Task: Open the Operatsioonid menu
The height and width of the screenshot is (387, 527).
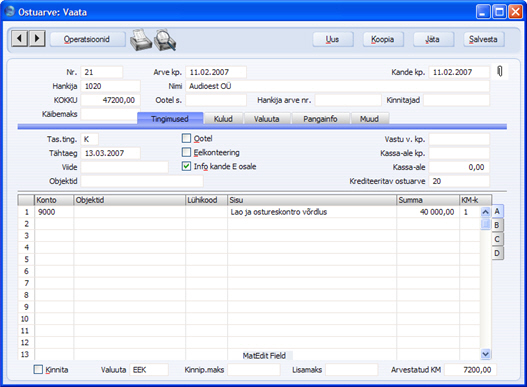Action: tap(87, 39)
